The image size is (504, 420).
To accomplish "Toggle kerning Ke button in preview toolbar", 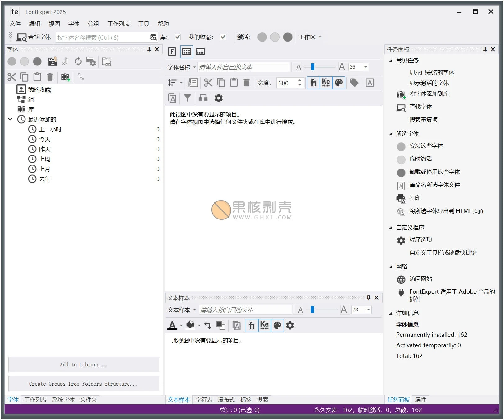I will pyautogui.click(x=326, y=83).
